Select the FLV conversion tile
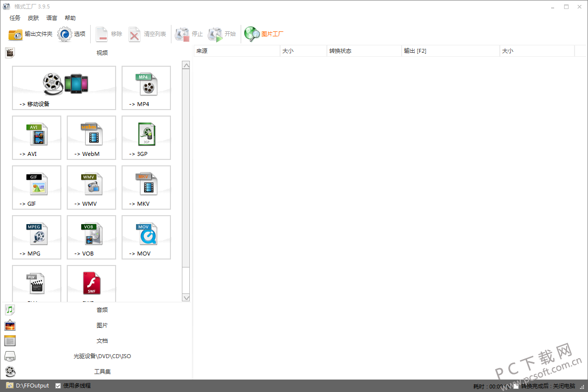Image resolution: width=588 pixels, height=392 pixels. (x=37, y=284)
